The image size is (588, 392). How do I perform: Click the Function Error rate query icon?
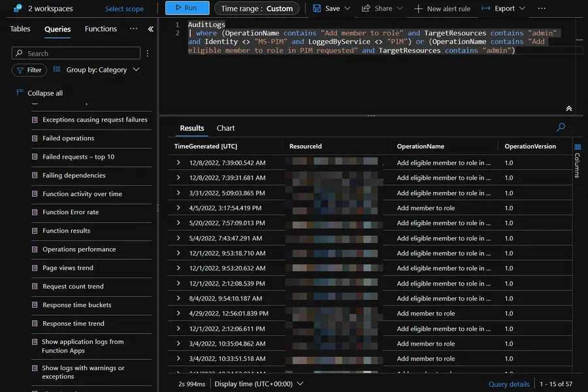pos(35,212)
